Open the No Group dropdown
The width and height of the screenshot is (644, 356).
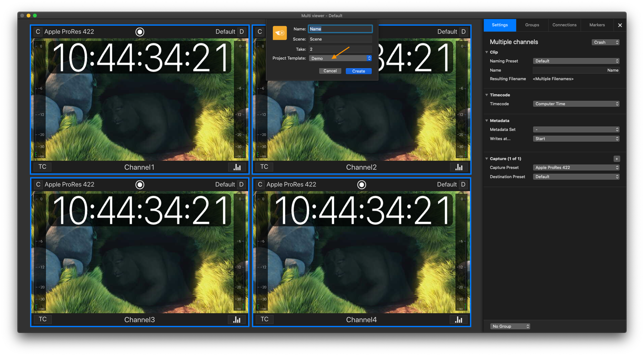coord(510,326)
